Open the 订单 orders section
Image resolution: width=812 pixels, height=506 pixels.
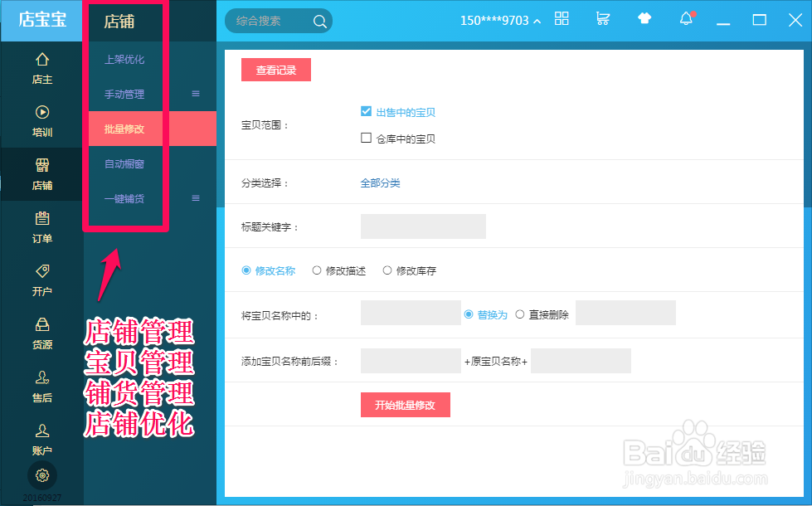[42, 228]
